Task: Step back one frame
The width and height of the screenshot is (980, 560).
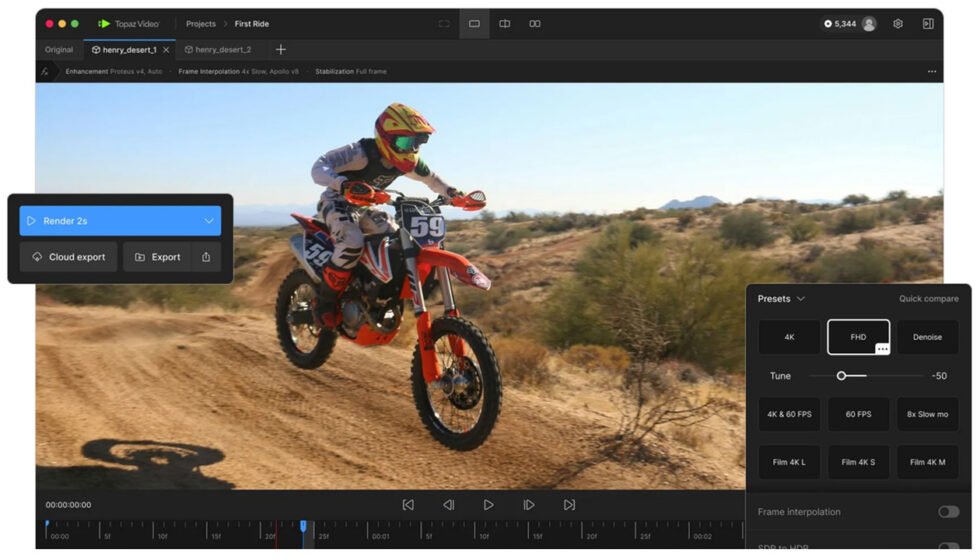Action: 449,504
